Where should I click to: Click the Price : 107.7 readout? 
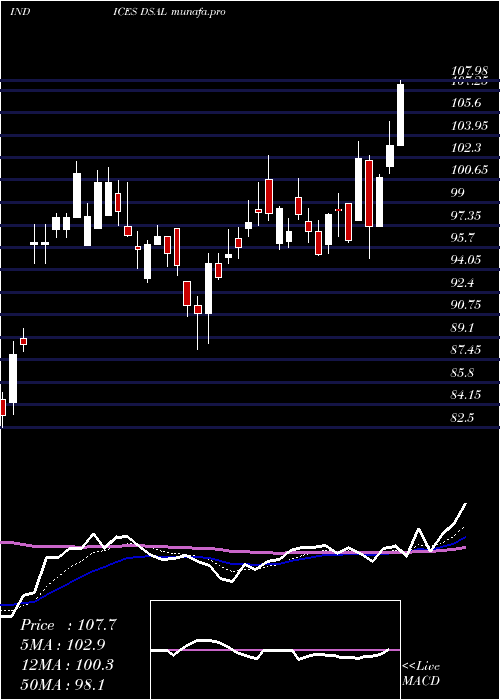[68, 625]
